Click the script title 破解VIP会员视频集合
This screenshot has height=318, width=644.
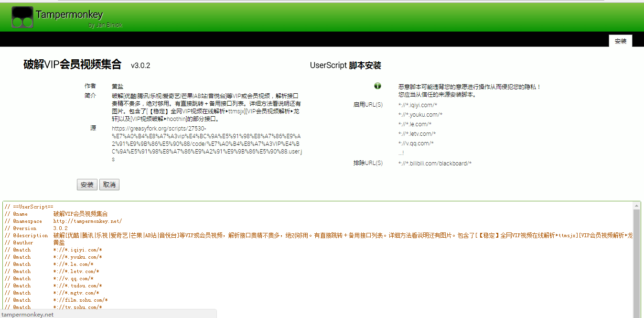click(73, 65)
